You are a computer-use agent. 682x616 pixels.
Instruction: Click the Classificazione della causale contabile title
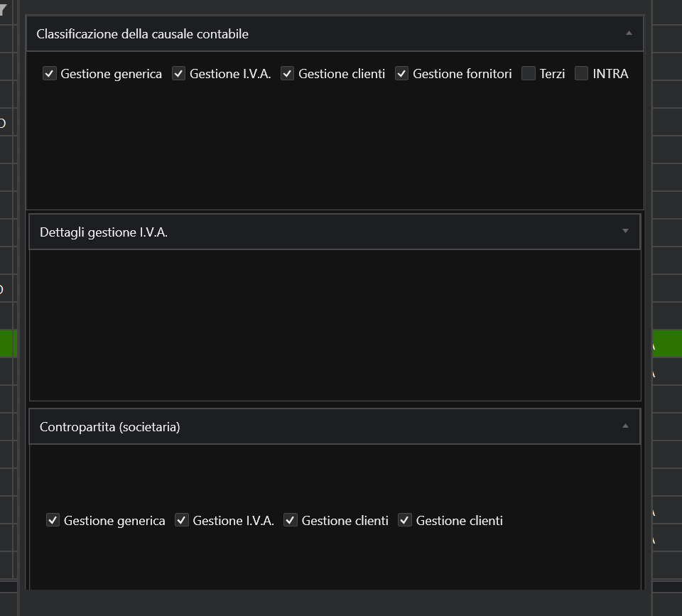point(142,34)
